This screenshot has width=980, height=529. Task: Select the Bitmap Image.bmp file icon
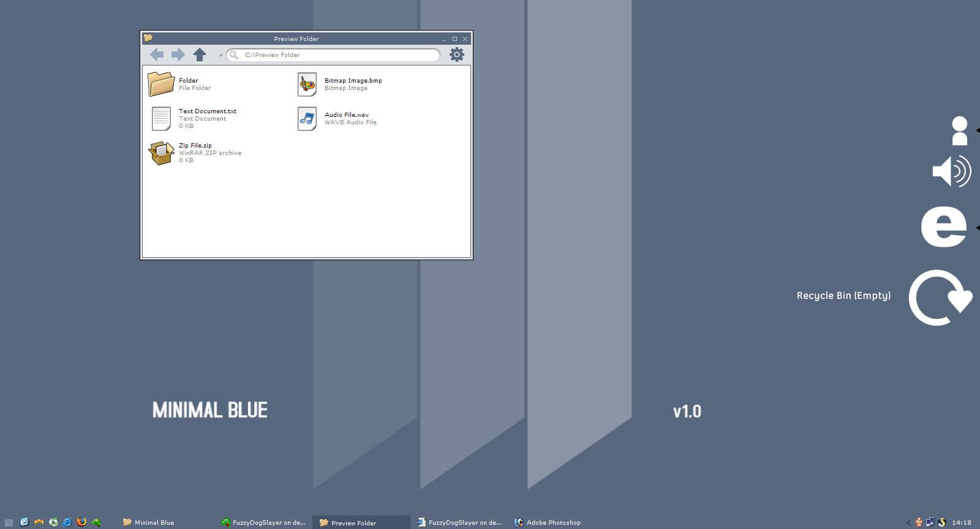[307, 84]
